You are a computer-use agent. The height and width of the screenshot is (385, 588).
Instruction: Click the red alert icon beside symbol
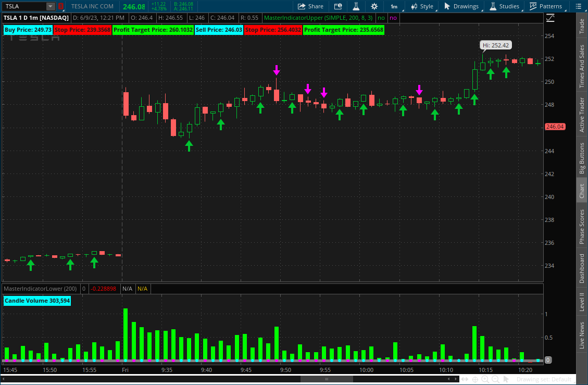coord(61,6)
